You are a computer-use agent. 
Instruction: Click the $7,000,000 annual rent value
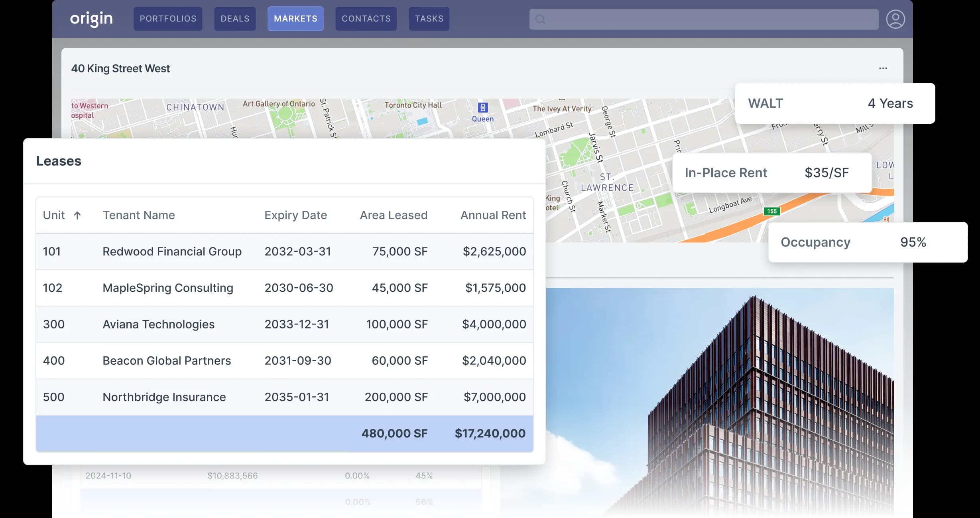pyautogui.click(x=495, y=397)
